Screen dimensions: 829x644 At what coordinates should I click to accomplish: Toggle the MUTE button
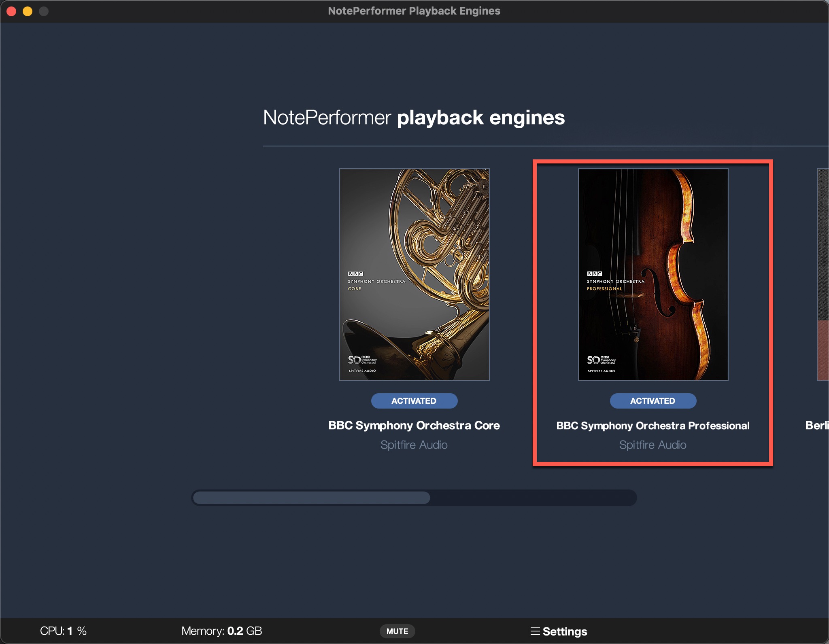pyautogui.click(x=397, y=631)
